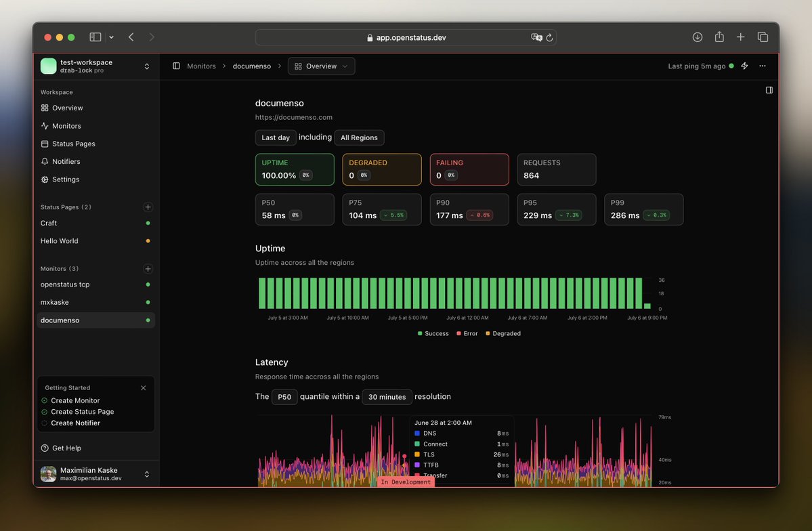Add a new monitor with plus
Image resolution: width=812 pixels, height=531 pixels.
(148, 268)
